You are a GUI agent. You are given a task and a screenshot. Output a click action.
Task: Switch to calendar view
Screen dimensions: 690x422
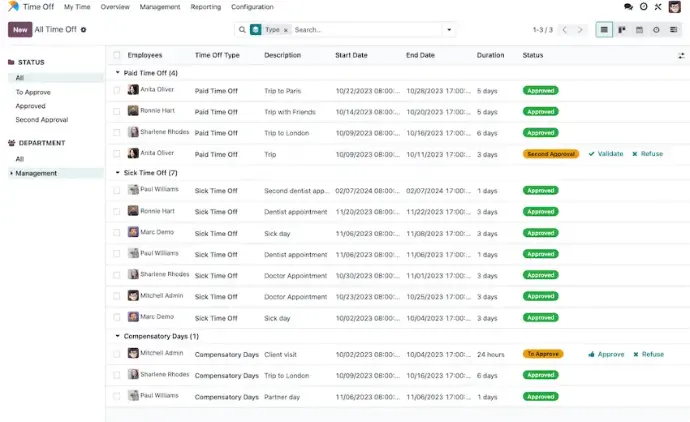639,30
